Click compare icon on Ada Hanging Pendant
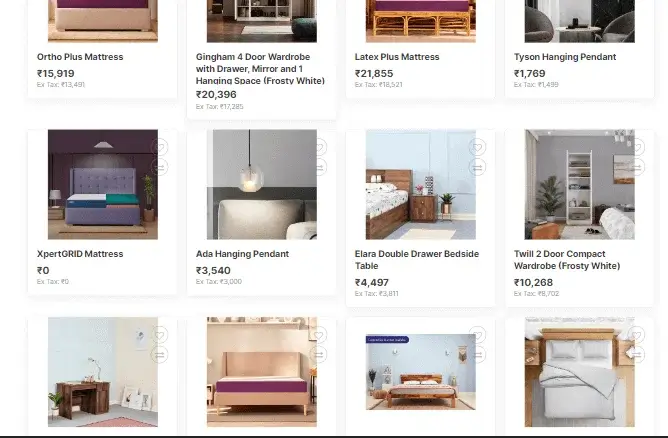Screen dimensions: 668x438 pyautogui.click(x=320, y=167)
